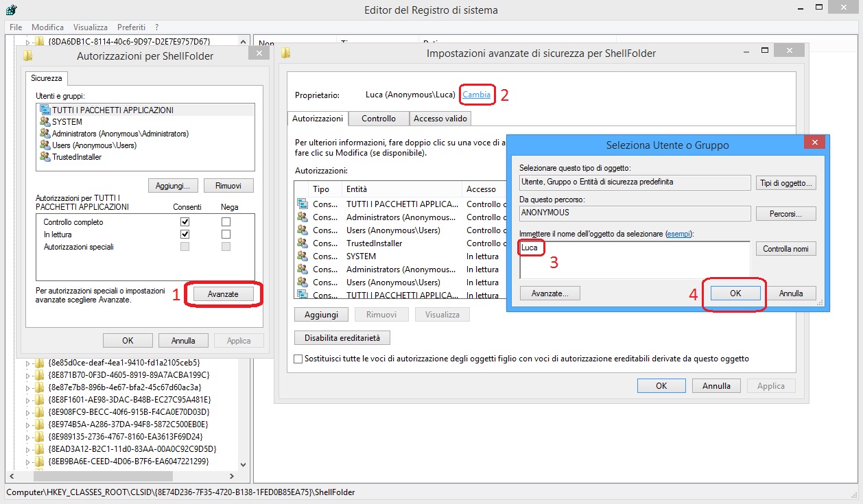Toggle Consenti checkbox for Autorizzazioni speciali

click(x=185, y=247)
